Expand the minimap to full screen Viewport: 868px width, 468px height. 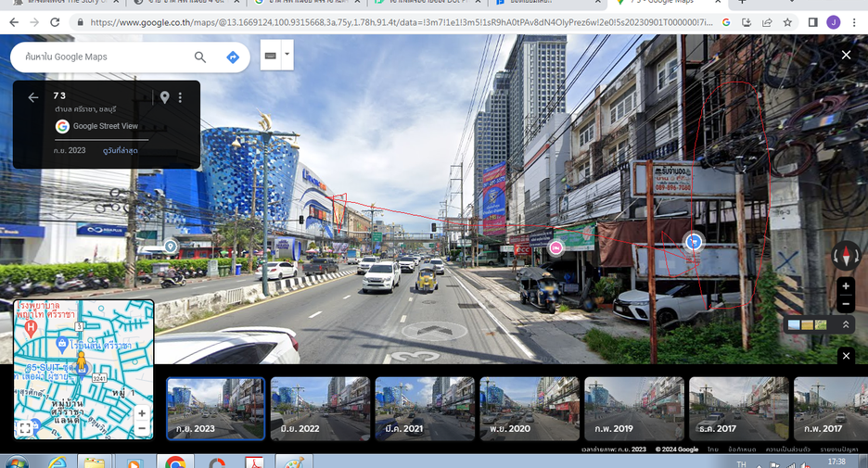point(25,427)
